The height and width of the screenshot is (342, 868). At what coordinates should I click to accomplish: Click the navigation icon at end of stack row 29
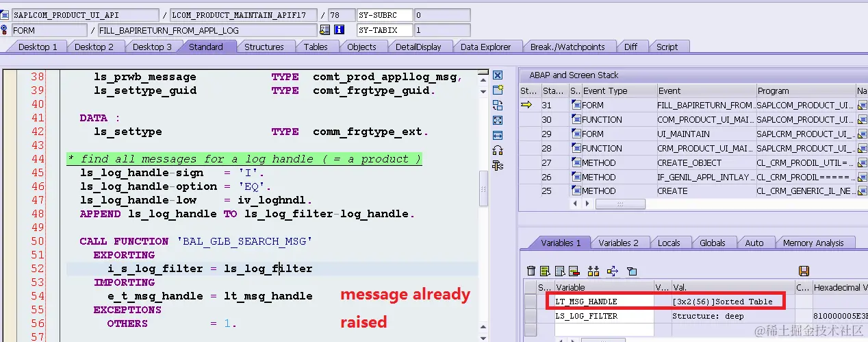(862, 134)
